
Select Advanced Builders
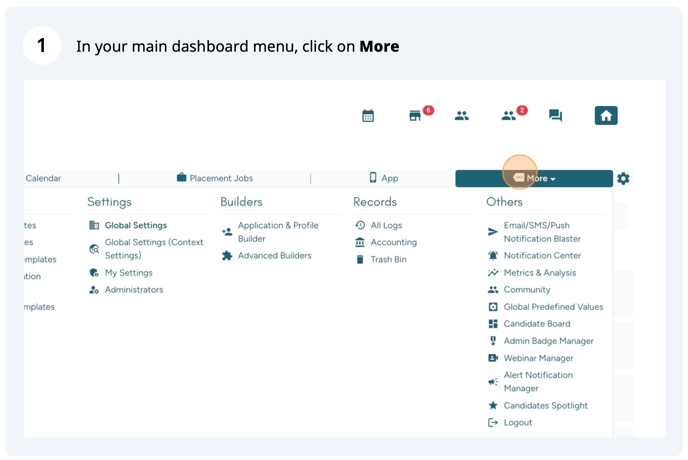tap(274, 256)
